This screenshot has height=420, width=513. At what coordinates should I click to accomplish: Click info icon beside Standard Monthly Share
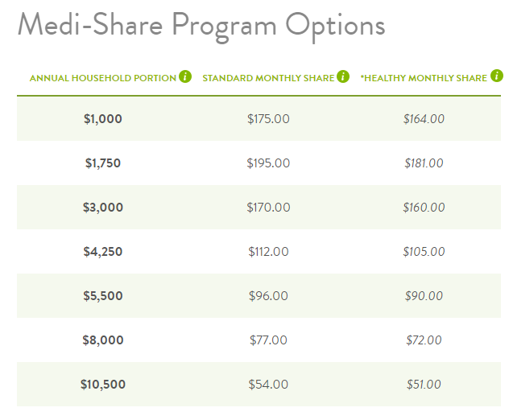[343, 76]
